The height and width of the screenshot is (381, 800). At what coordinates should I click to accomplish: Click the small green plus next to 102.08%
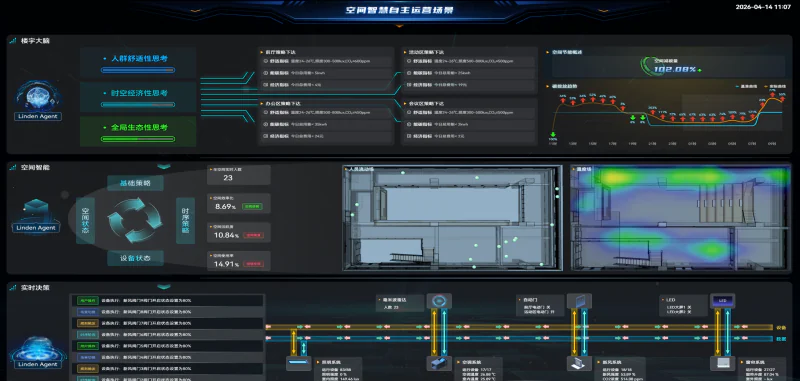coord(699,70)
